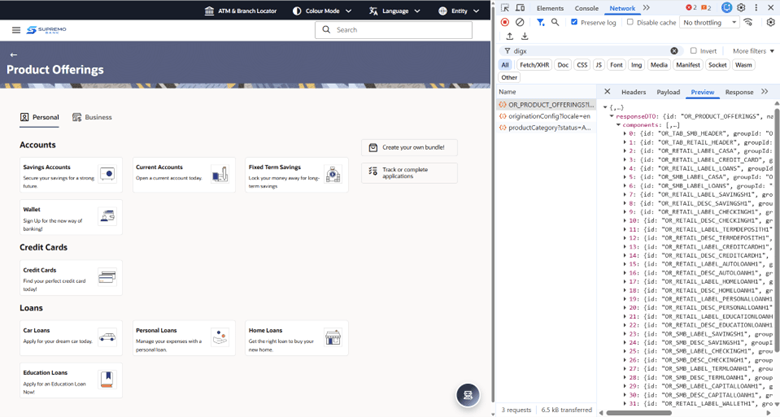Focus the Search input field

point(393,30)
